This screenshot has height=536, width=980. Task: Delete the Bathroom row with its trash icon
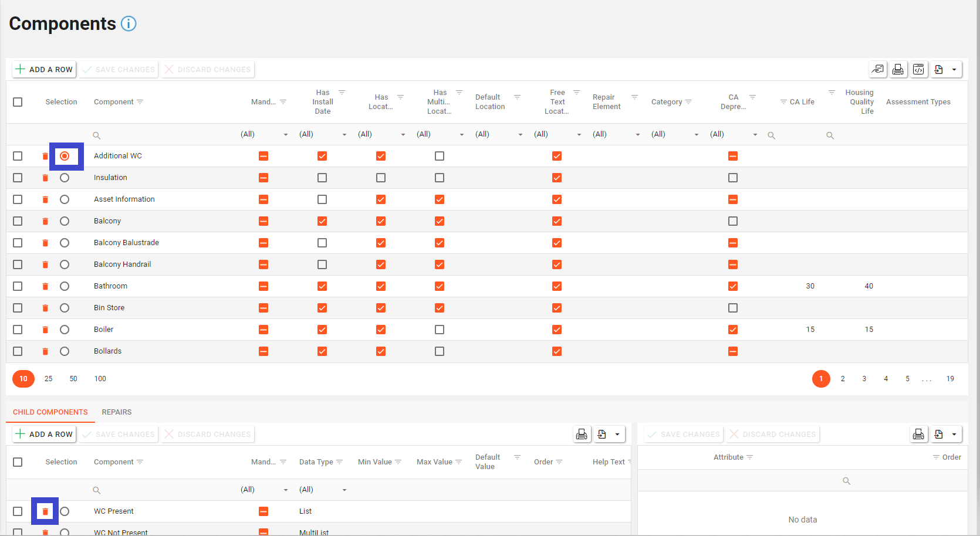coord(45,286)
